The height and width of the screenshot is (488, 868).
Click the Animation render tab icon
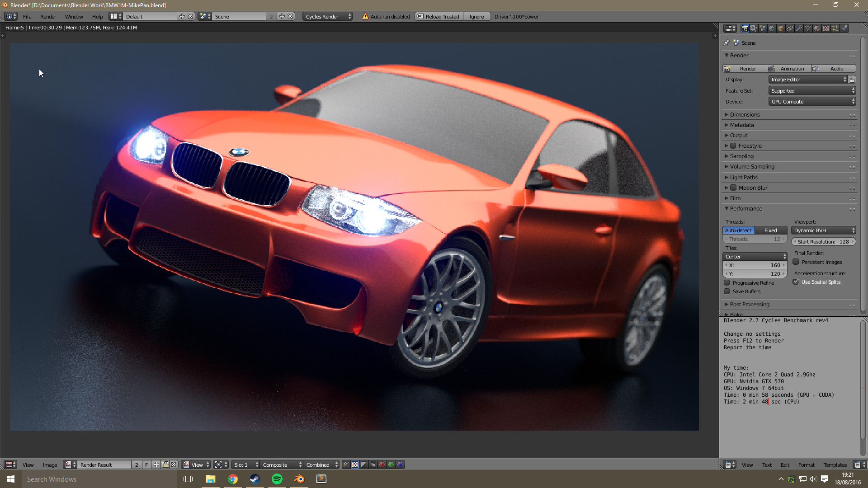coord(771,68)
